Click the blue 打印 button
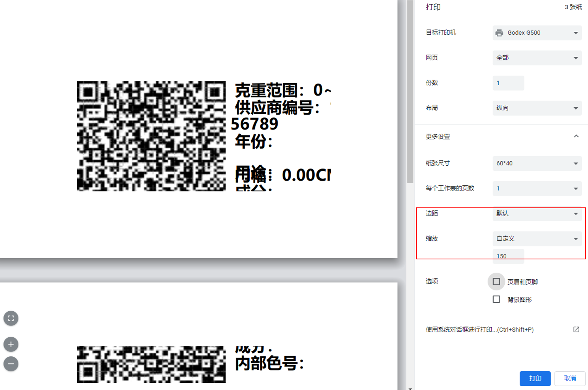The image size is (588, 390). coord(535,378)
